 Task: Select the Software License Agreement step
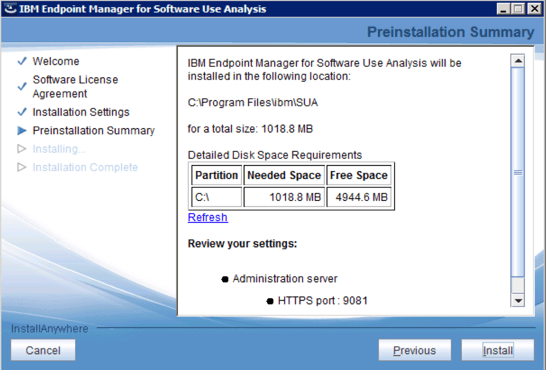(x=75, y=87)
